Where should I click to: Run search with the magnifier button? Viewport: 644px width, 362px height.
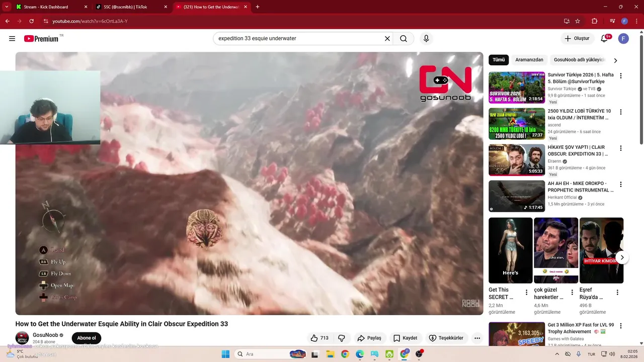(x=404, y=39)
